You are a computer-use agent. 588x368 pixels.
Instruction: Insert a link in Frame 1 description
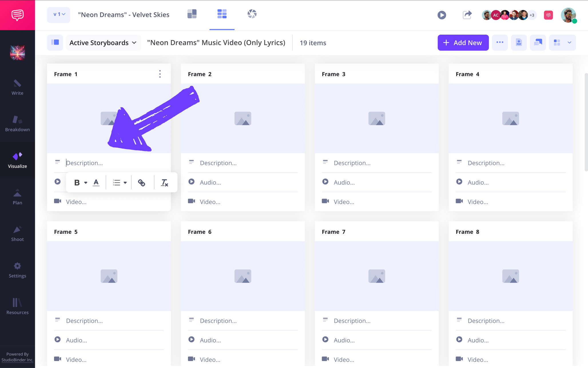pyautogui.click(x=142, y=182)
